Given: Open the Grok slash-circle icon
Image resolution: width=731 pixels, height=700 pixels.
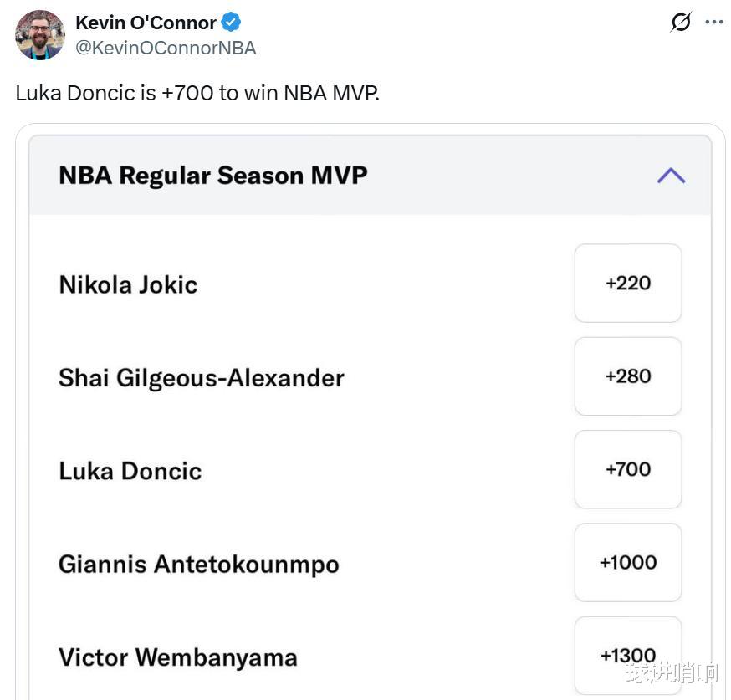Looking at the screenshot, I should [681, 22].
